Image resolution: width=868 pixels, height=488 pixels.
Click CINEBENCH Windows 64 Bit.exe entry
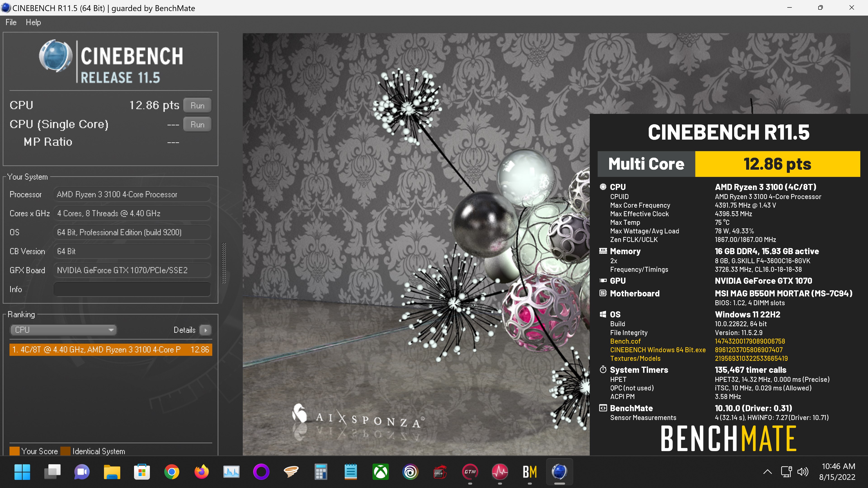pyautogui.click(x=658, y=350)
